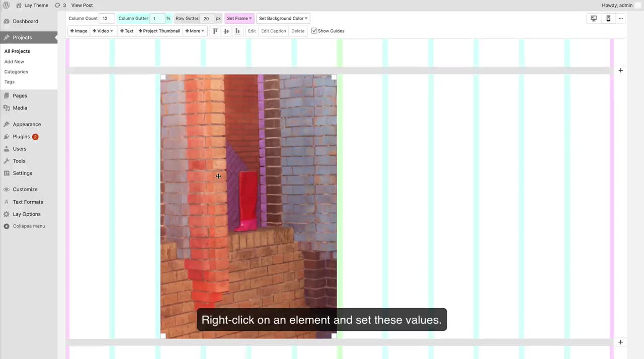Open the Set Frame dropdown
Image resolution: width=644 pixels, height=359 pixels.
(239, 18)
